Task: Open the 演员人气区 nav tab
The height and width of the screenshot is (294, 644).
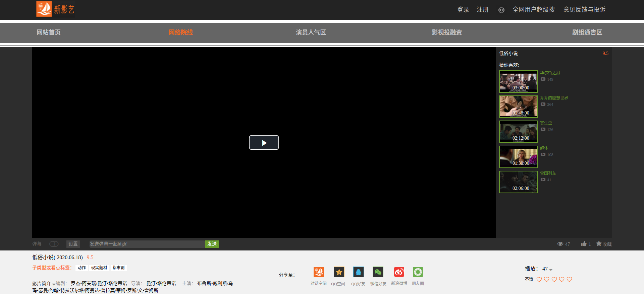Action: click(x=311, y=32)
